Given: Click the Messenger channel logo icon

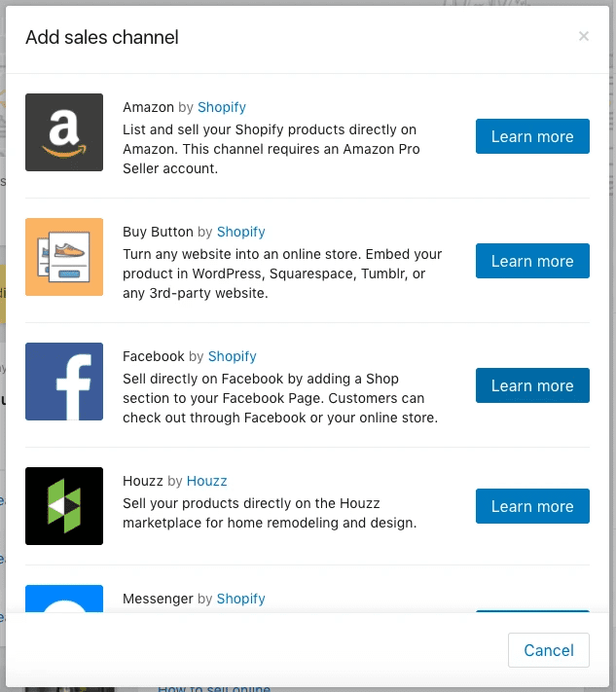Looking at the screenshot, I should [64, 600].
